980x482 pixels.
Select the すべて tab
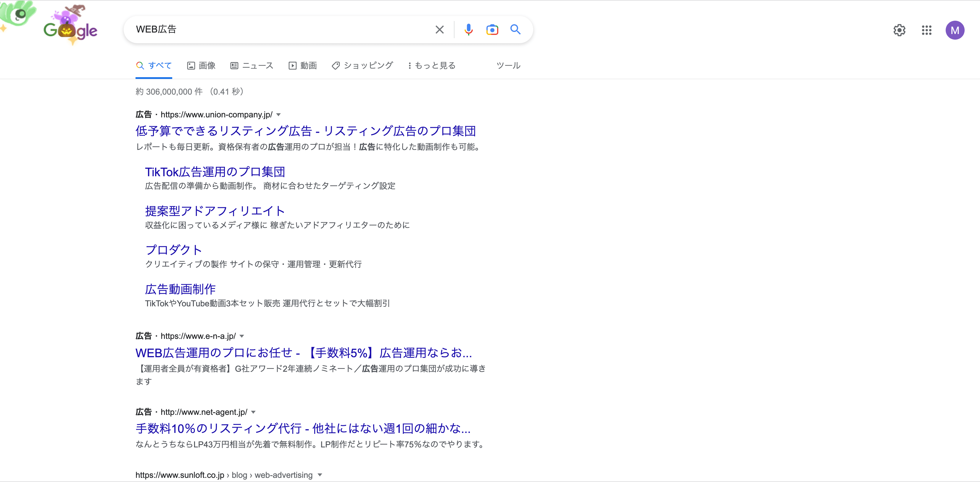[154, 65]
